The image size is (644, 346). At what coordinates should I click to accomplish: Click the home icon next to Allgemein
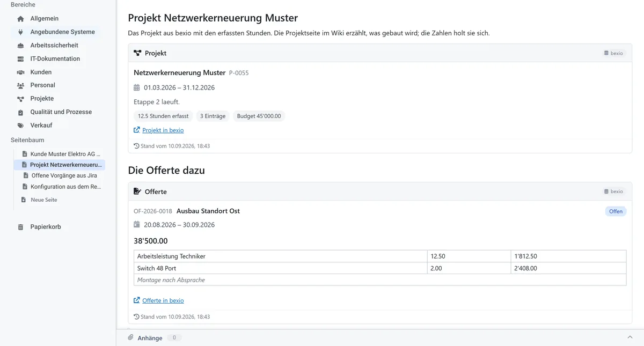pyautogui.click(x=20, y=19)
